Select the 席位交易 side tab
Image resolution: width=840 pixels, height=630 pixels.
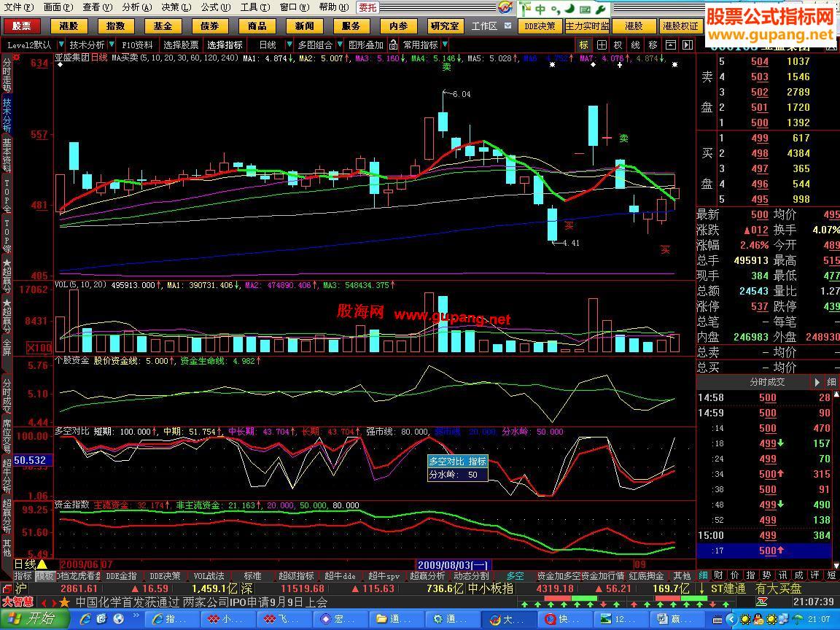click(7, 435)
